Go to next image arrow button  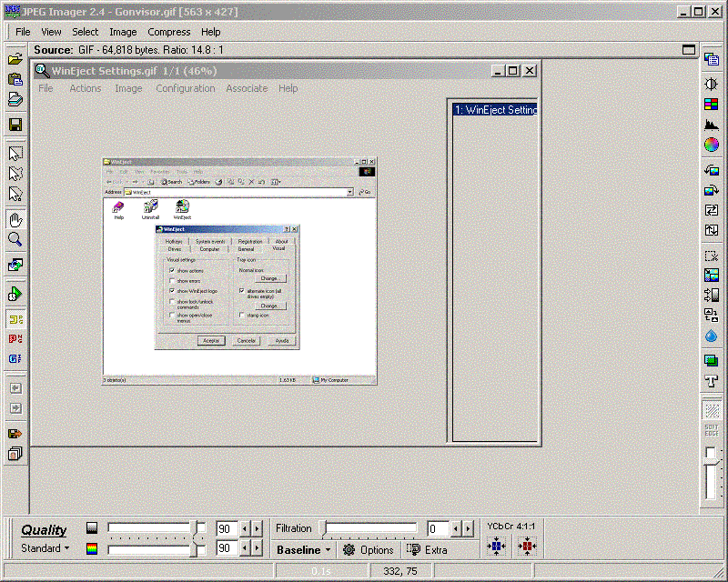(15, 408)
